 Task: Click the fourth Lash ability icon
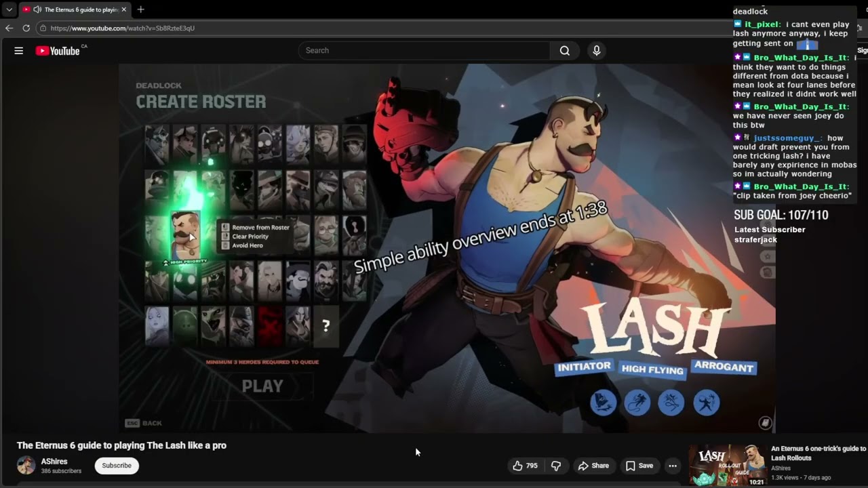coord(706,403)
